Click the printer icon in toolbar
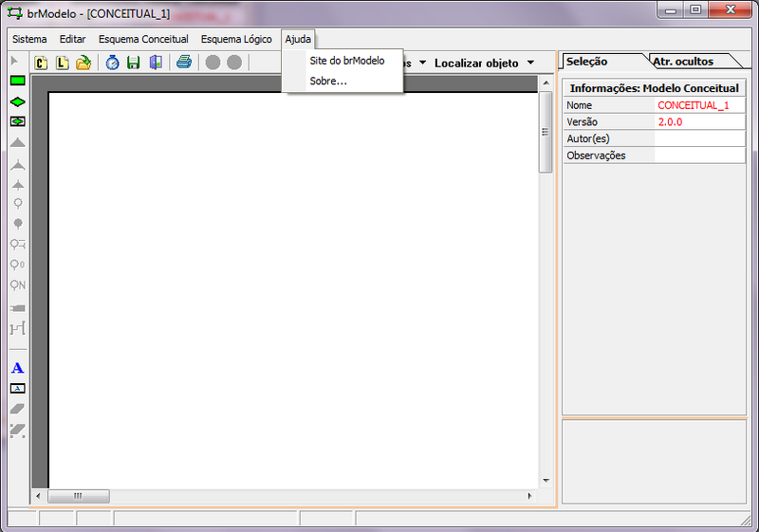Viewport: 759px width, 532px height. pos(184,63)
